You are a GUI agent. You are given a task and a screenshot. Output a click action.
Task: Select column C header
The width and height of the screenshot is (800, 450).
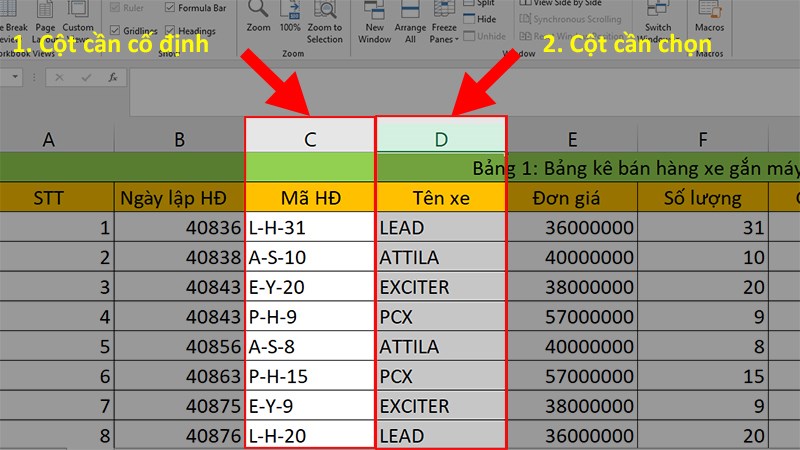click(x=310, y=140)
